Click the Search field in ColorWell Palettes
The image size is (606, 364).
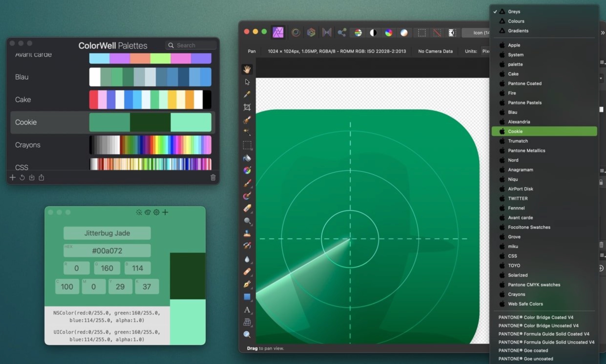coord(191,45)
